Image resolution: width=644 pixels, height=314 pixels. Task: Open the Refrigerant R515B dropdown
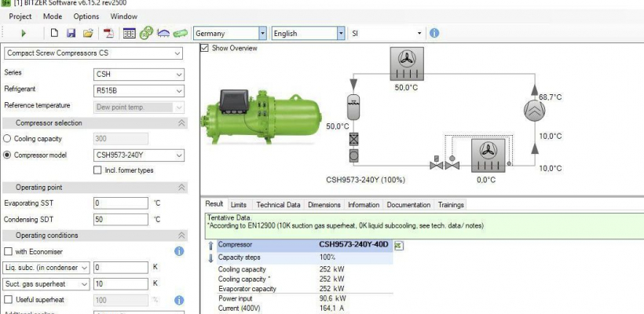pyautogui.click(x=139, y=91)
